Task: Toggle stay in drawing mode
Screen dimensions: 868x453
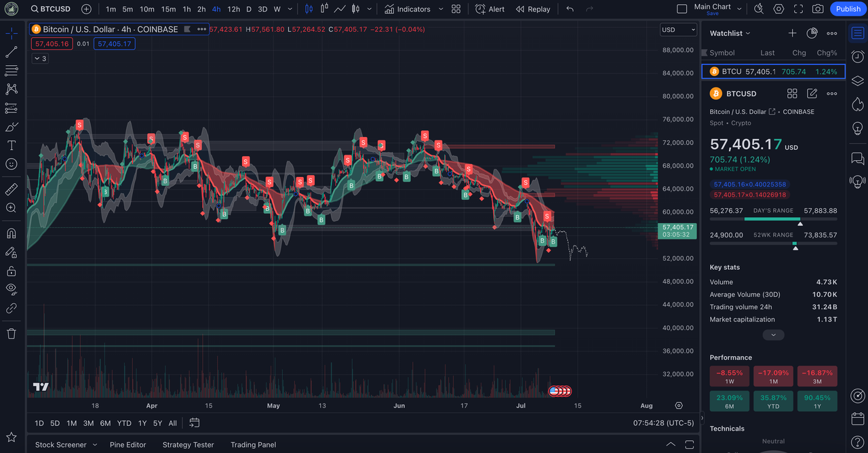Action: [12, 252]
